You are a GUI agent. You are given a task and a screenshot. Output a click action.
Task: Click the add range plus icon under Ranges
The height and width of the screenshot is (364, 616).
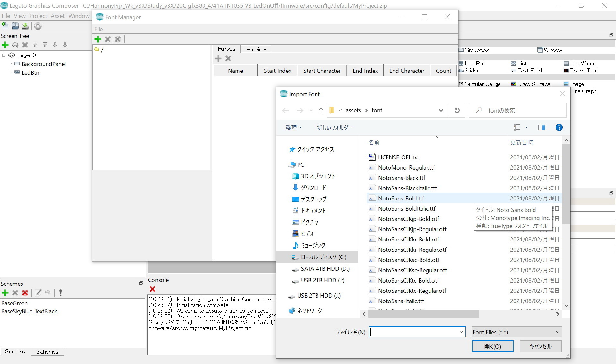(218, 58)
